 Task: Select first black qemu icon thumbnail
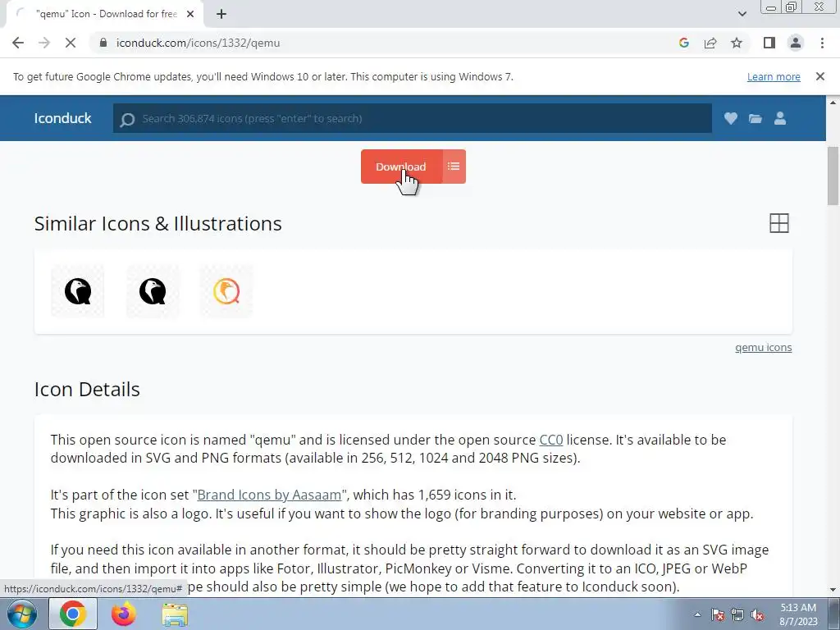point(78,291)
